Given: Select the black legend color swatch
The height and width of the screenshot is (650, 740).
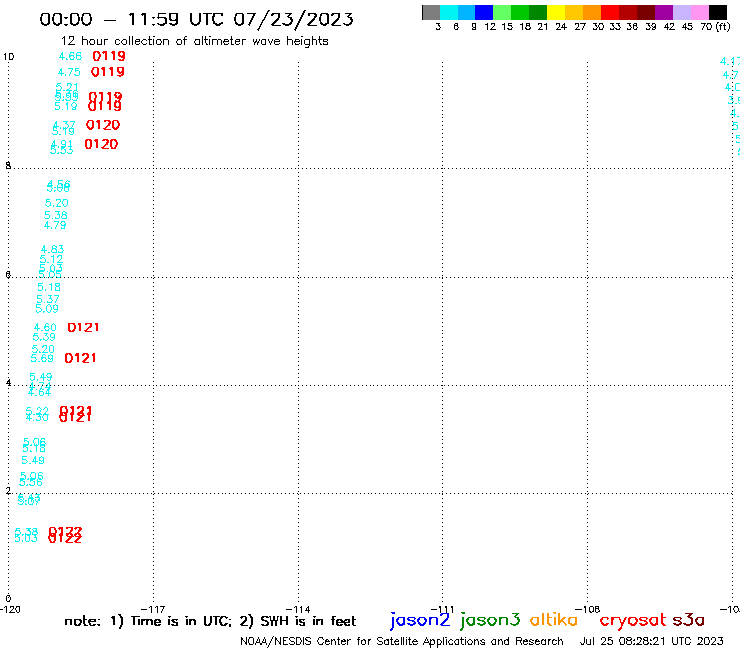Looking at the screenshot, I should pos(718,12).
